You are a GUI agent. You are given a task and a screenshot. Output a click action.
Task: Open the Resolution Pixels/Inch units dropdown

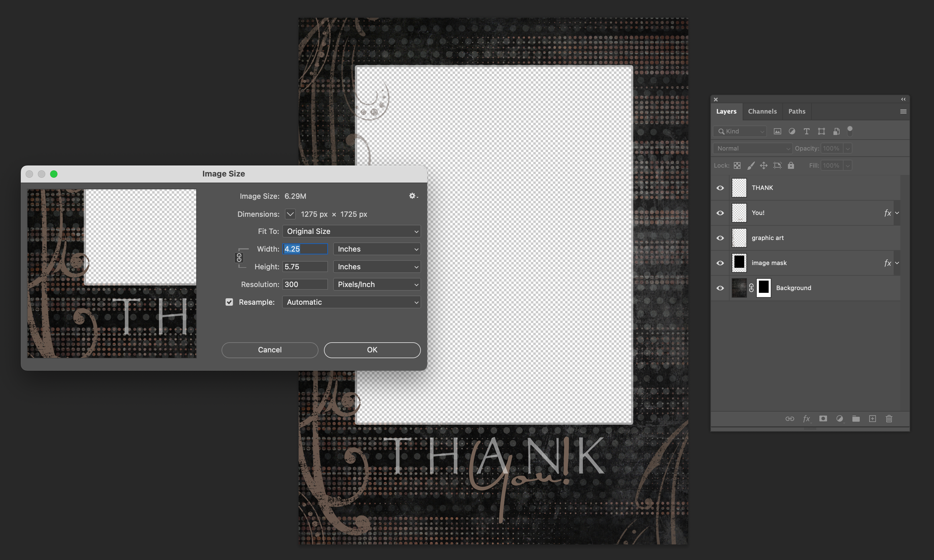click(377, 285)
